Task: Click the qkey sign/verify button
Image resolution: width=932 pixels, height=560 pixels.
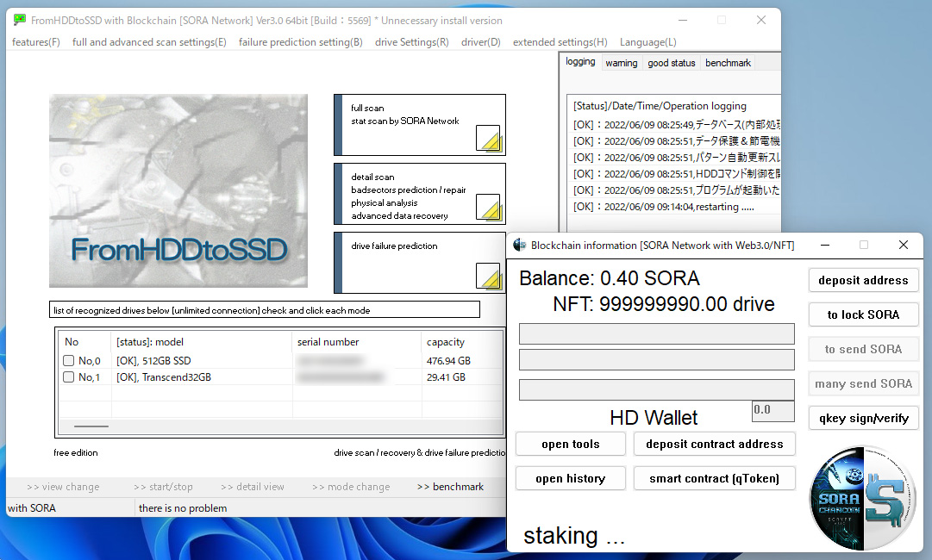Action: [863, 418]
